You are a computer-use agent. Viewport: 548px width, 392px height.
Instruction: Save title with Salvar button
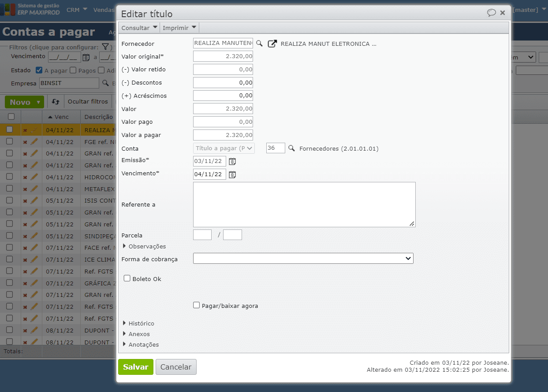point(136,367)
